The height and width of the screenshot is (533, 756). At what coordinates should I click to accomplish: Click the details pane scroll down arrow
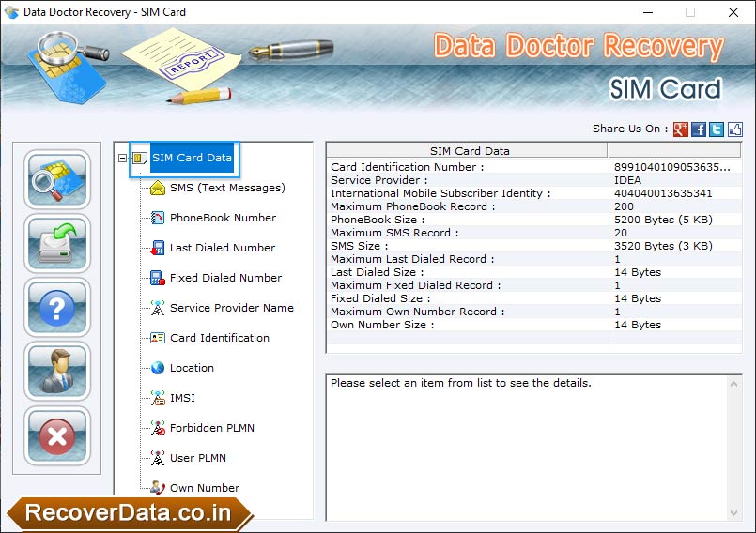click(x=733, y=512)
